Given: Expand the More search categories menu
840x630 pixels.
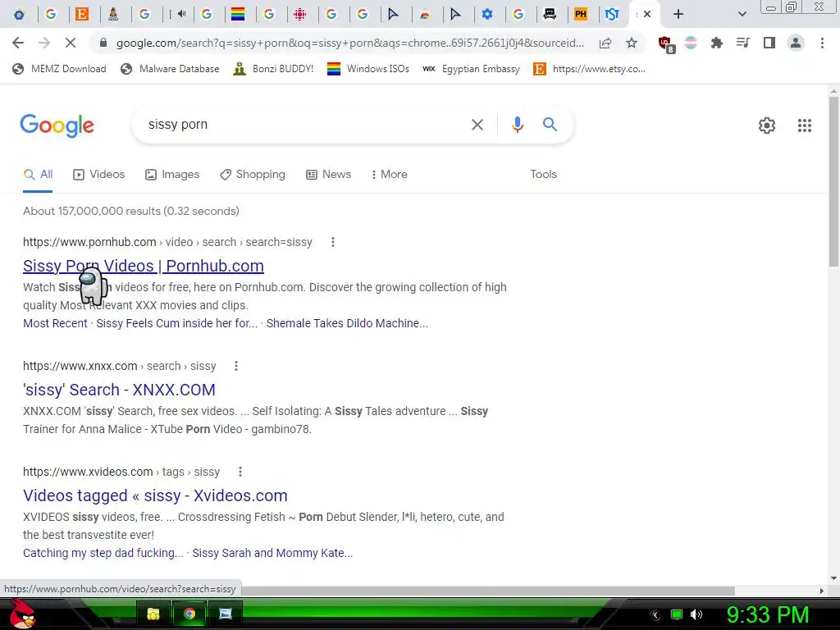Looking at the screenshot, I should pos(390,175).
